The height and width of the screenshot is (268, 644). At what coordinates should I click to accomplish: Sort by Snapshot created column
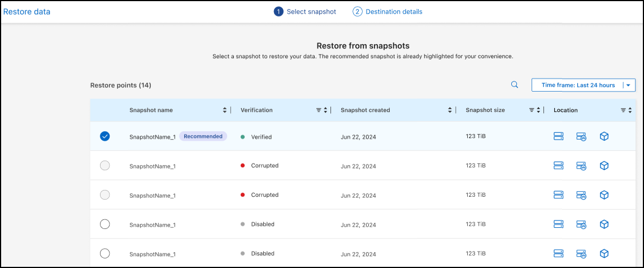450,110
